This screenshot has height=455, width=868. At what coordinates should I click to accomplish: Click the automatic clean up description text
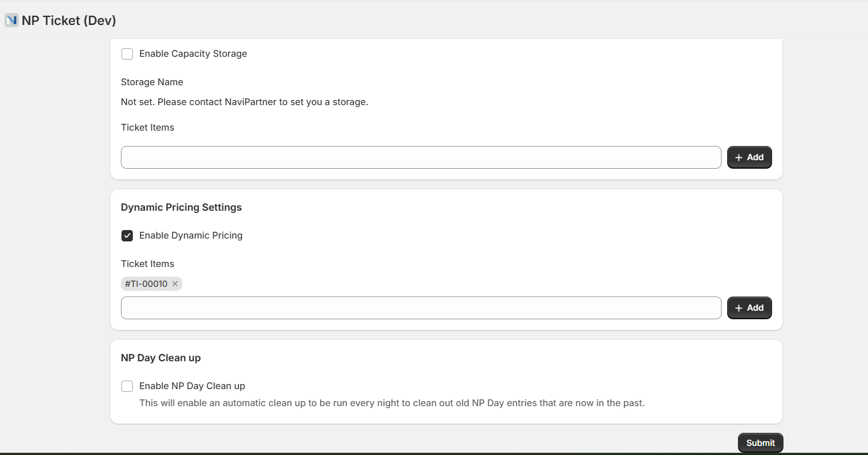tap(392, 403)
